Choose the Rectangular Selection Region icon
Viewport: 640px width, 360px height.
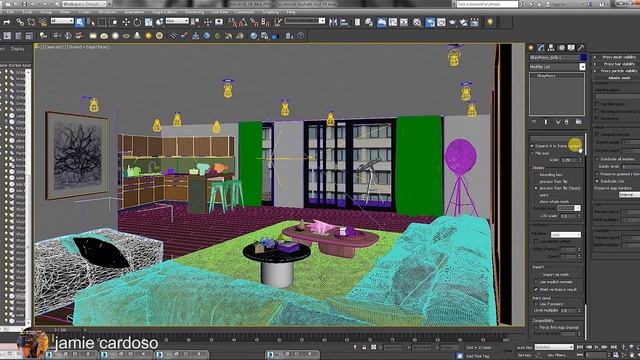pos(102,22)
